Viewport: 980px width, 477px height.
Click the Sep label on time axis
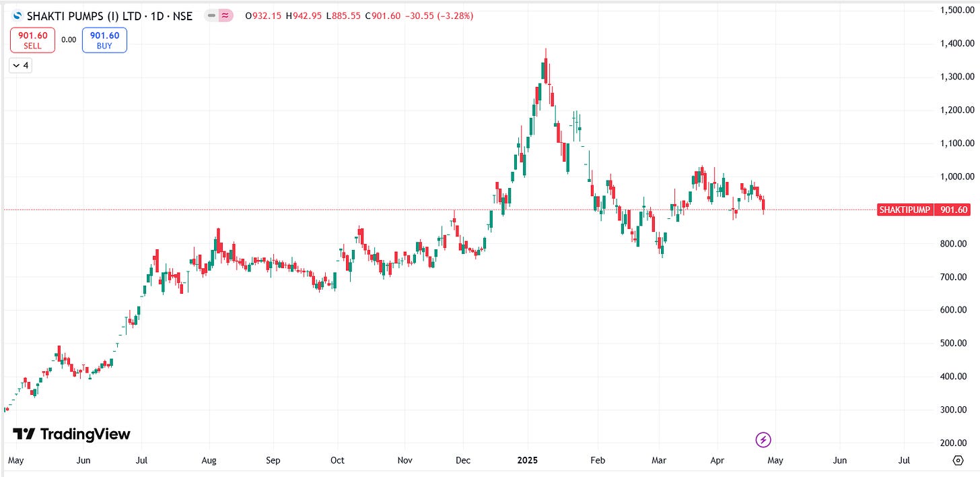pyautogui.click(x=273, y=461)
